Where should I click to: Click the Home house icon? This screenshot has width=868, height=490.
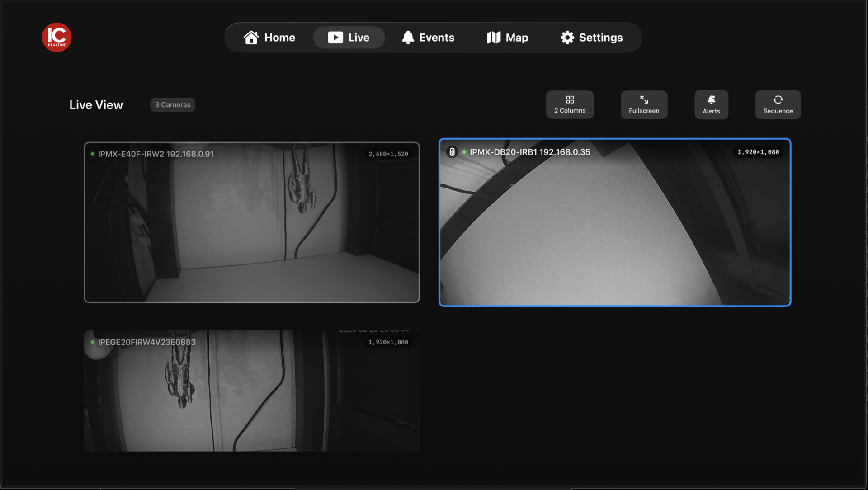[251, 38]
